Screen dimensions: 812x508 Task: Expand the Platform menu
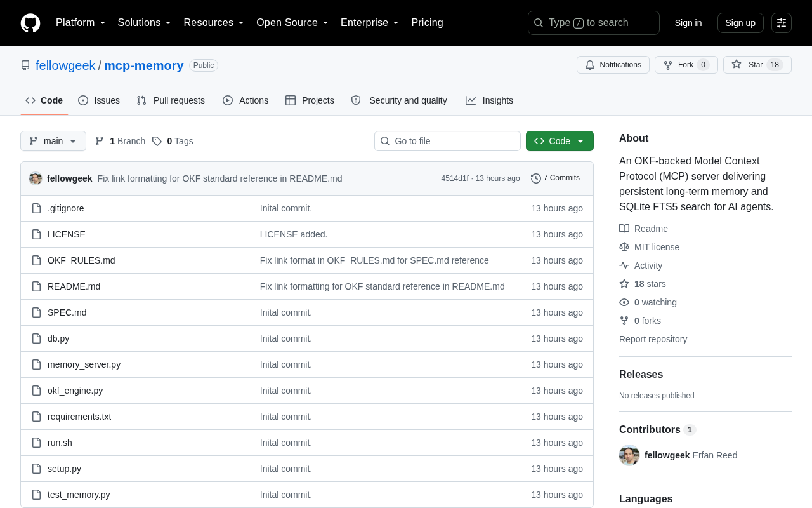[81, 23]
